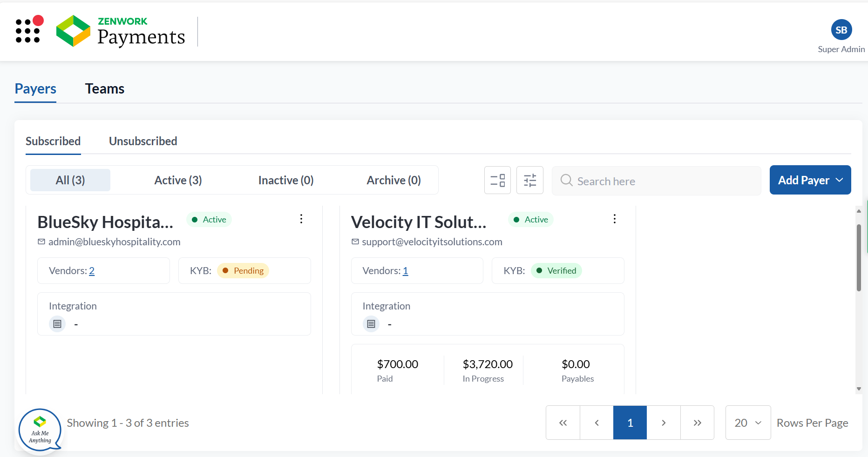This screenshot has height=457, width=868.
Task: Open the rows per page dropdown
Action: pyautogui.click(x=748, y=423)
